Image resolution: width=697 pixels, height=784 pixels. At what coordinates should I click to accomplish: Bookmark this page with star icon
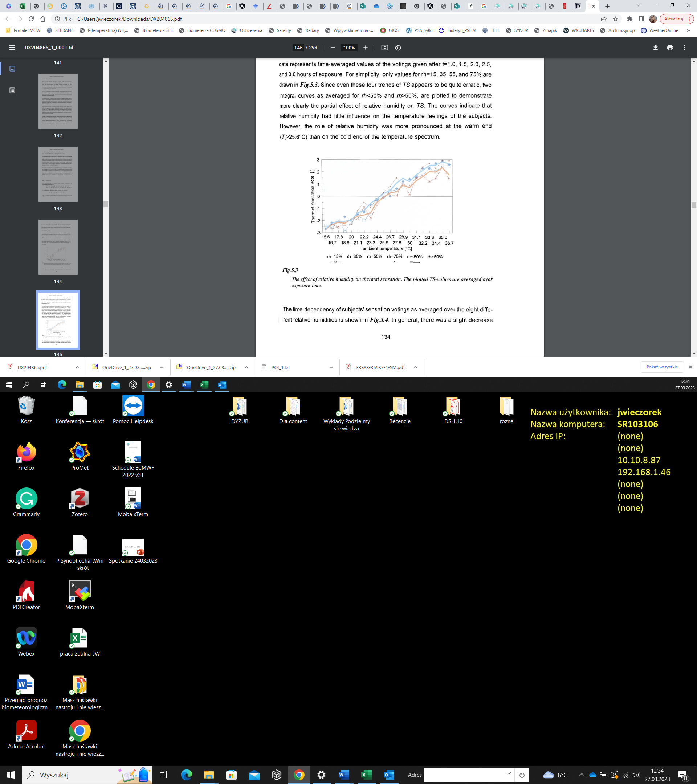(x=615, y=19)
